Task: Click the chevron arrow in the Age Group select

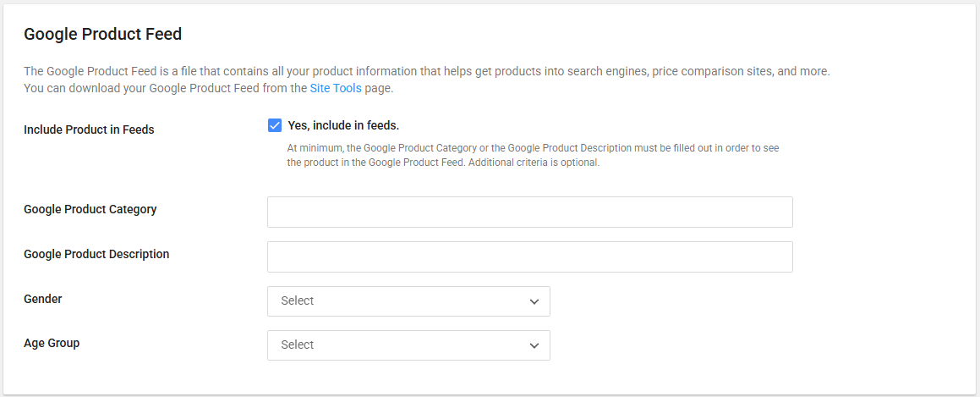Action: click(x=534, y=345)
